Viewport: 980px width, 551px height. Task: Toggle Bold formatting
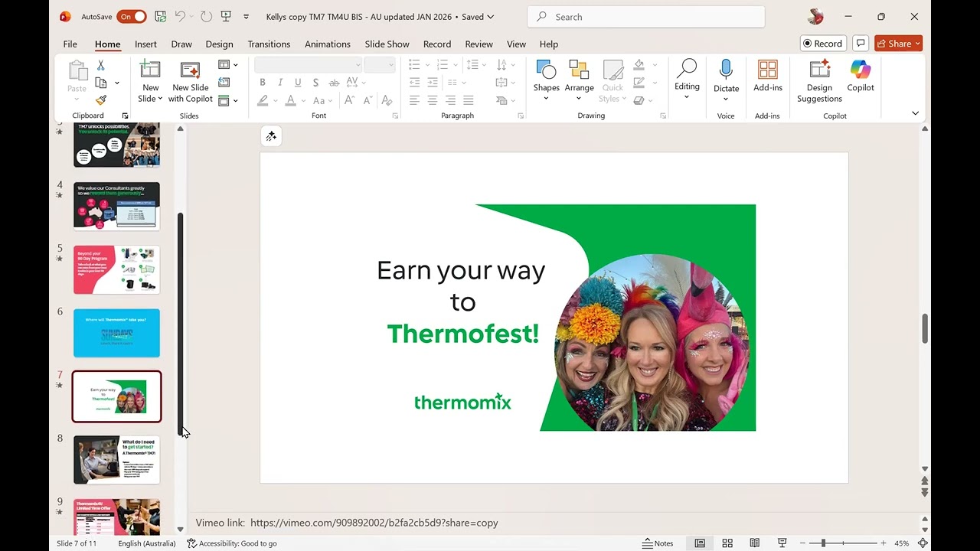coord(263,83)
